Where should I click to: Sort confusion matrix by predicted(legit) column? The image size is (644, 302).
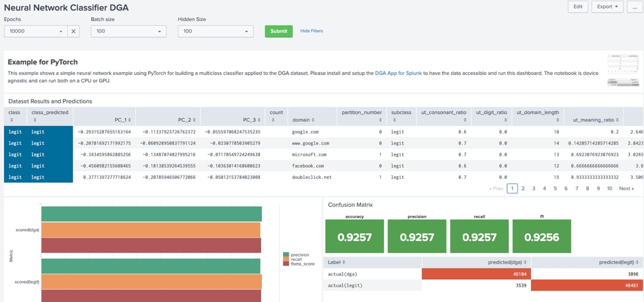coord(587,262)
